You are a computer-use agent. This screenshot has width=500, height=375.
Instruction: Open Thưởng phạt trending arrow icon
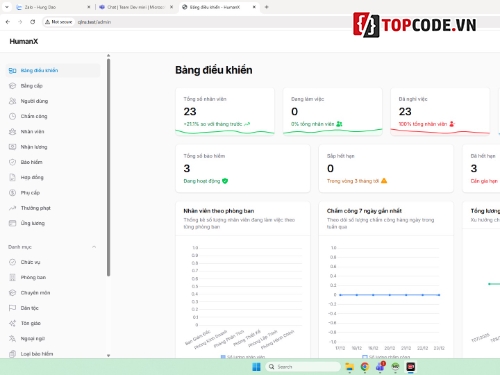coord(12,208)
